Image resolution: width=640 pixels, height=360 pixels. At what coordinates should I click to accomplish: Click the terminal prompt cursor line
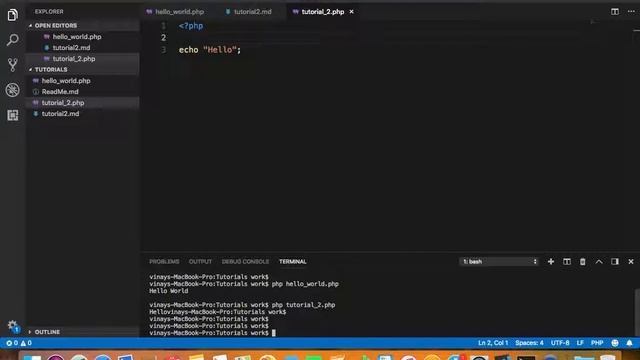(212, 333)
